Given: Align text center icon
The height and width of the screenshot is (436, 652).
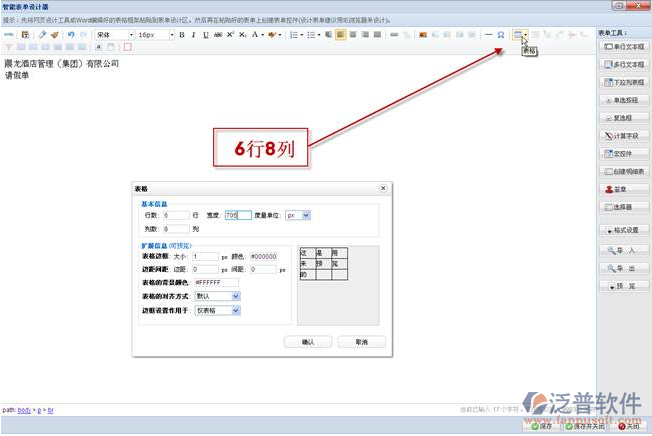Looking at the screenshot, I should point(353,35).
